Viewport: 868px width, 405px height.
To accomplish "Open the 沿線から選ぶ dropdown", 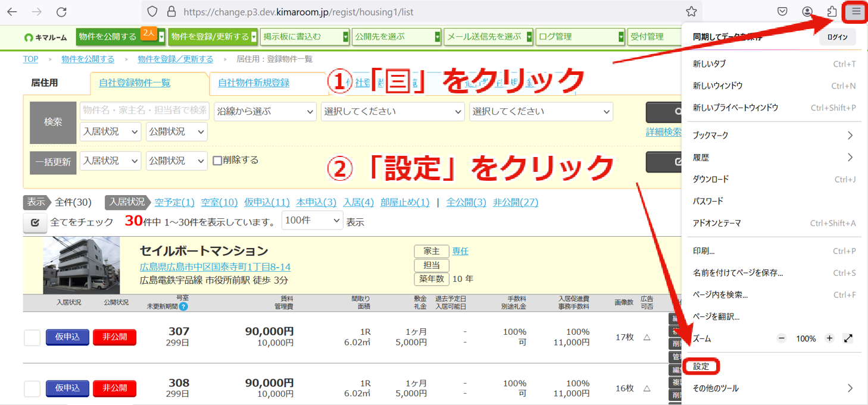I will (x=265, y=111).
